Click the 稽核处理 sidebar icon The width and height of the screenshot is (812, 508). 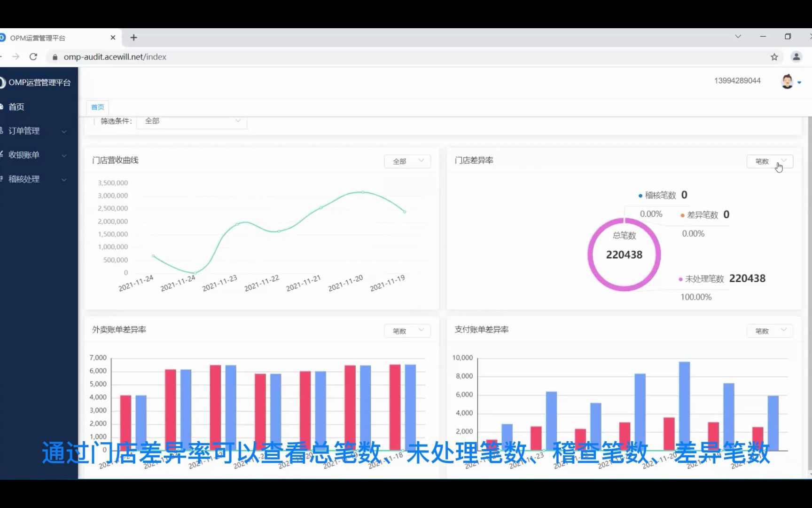[x=1, y=179]
